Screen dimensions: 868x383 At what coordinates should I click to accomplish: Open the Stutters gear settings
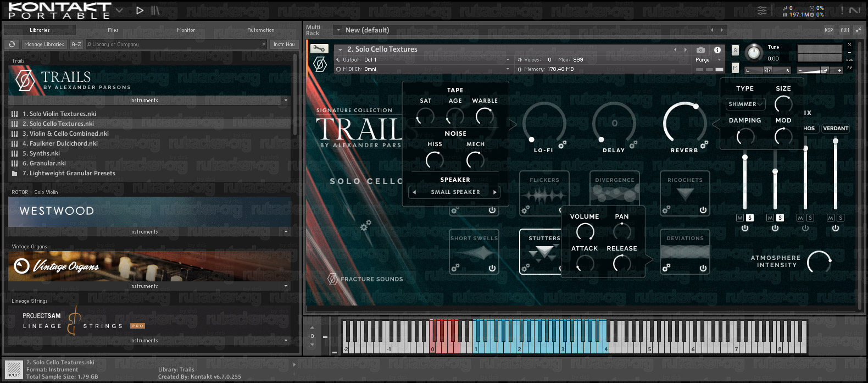coord(525,268)
